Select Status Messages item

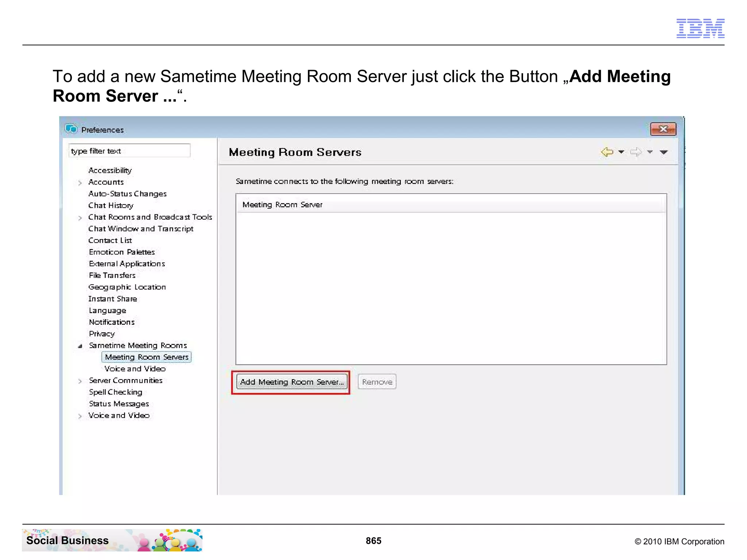(119, 404)
